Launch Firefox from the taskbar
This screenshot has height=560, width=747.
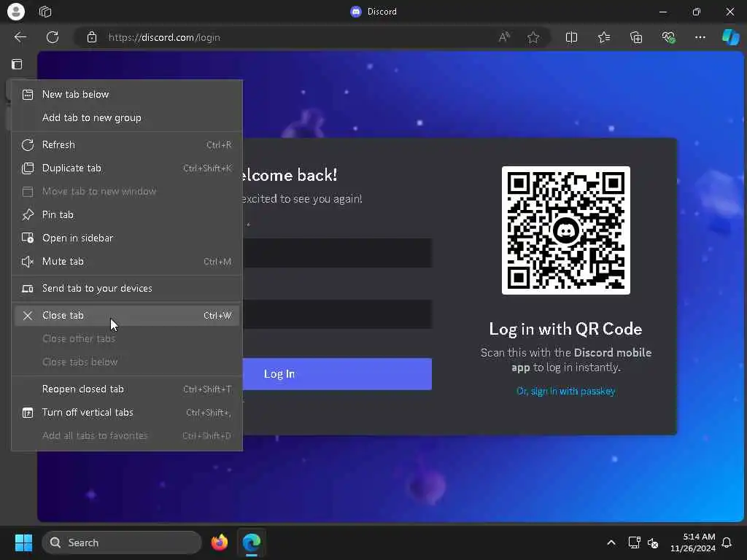point(219,542)
